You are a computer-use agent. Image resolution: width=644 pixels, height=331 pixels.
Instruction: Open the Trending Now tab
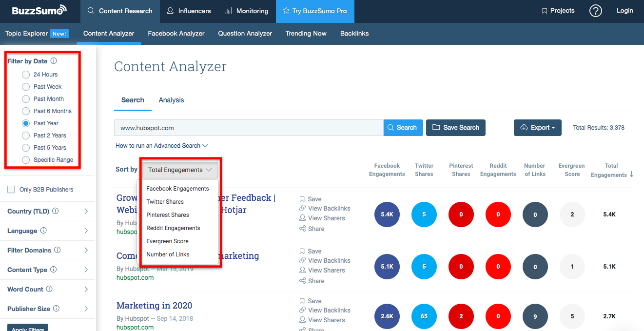[x=306, y=34]
